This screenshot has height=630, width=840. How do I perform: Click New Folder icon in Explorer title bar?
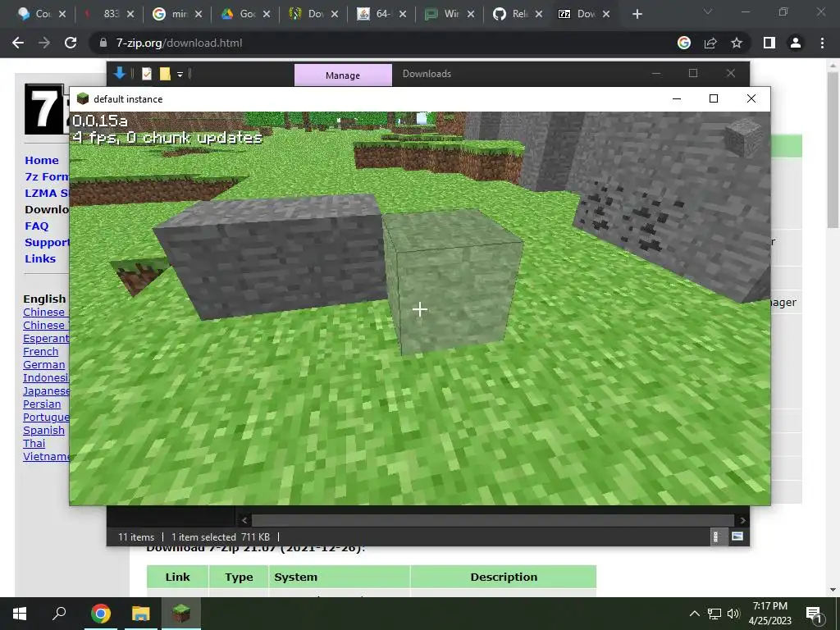[x=165, y=73]
